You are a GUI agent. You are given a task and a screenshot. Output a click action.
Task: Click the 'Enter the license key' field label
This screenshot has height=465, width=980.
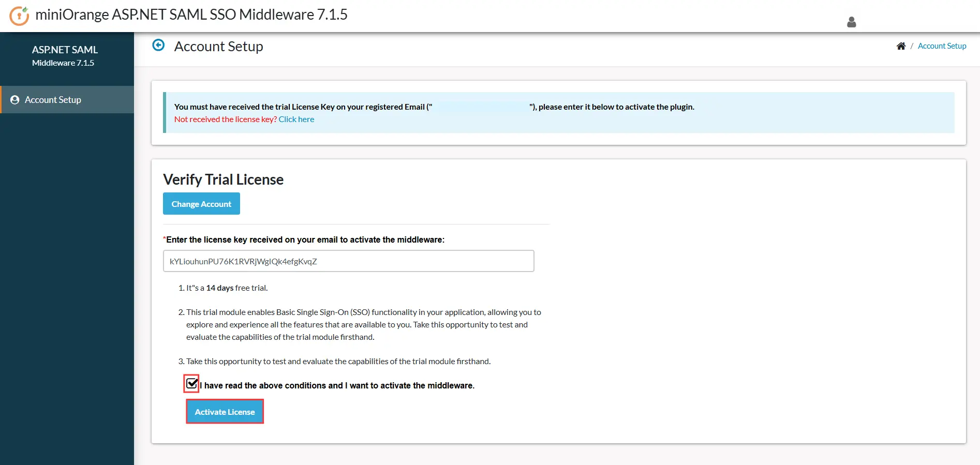pos(305,240)
